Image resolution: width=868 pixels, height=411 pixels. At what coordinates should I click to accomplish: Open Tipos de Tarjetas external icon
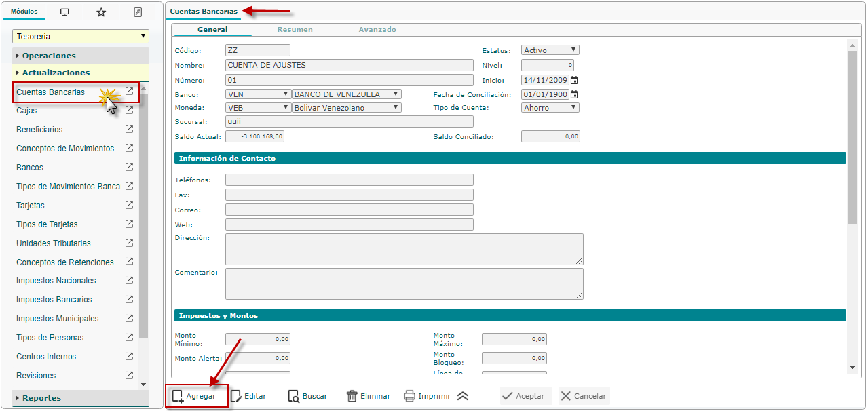129,224
